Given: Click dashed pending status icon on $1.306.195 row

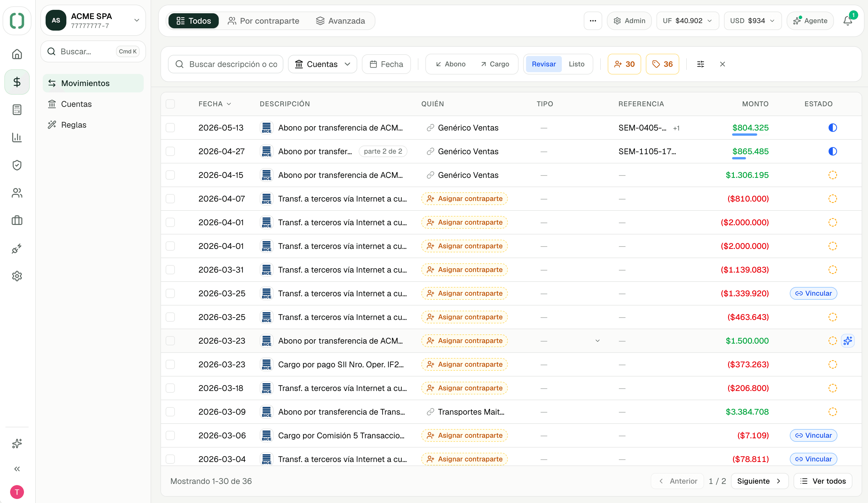Looking at the screenshot, I should [833, 175].
